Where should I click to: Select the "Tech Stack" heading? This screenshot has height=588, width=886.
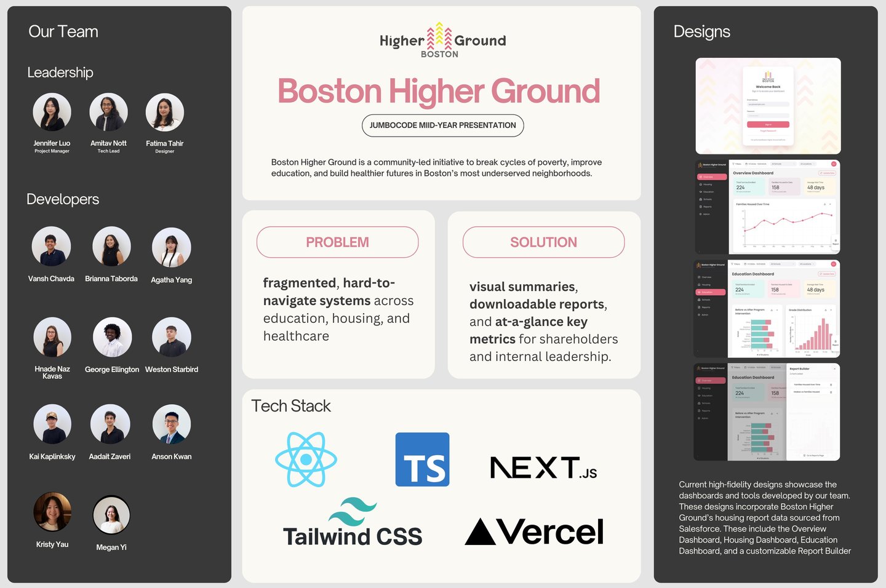[291, 406]
